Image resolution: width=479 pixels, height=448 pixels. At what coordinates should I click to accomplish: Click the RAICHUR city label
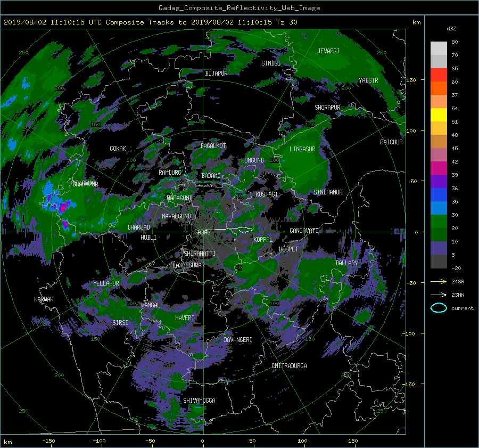[391, 142]
